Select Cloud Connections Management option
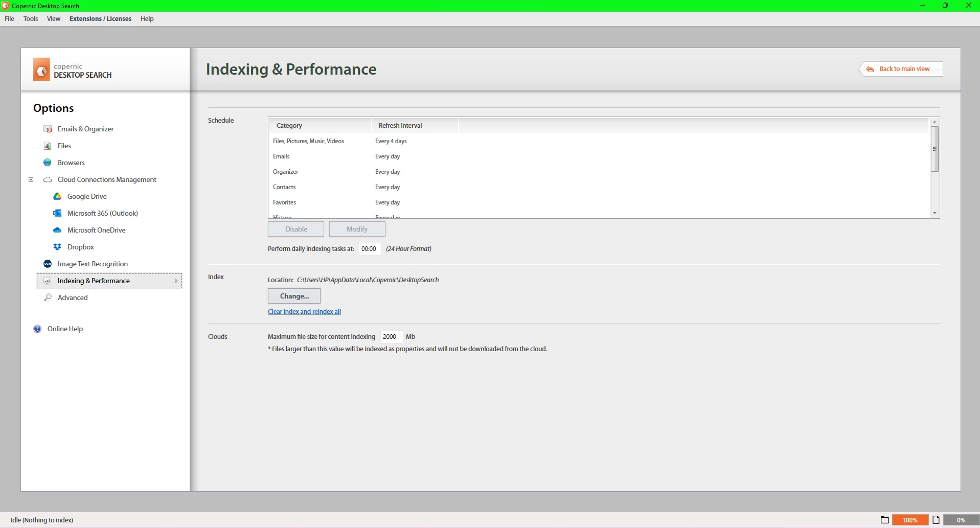This screenshot has height=528, width=980. 107,179
